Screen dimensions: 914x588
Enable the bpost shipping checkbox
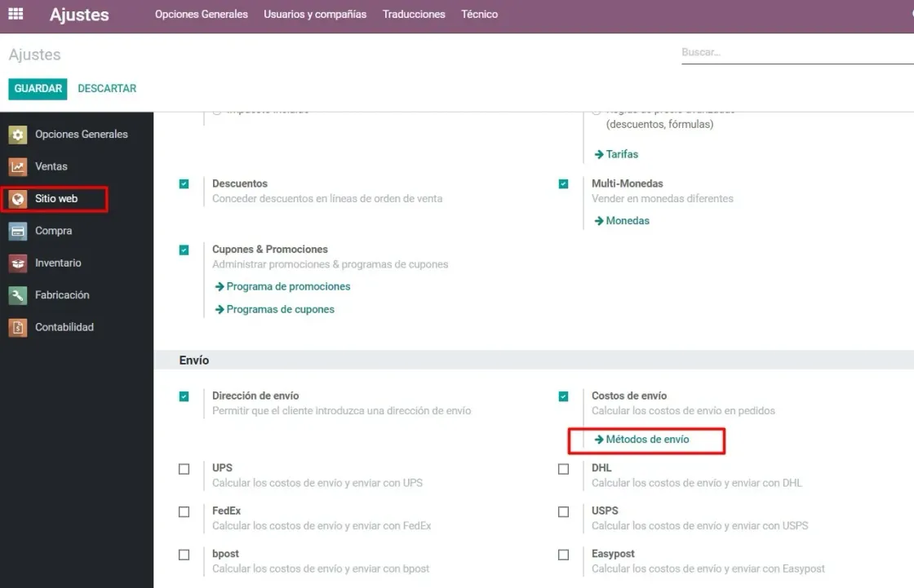(184, 555)
